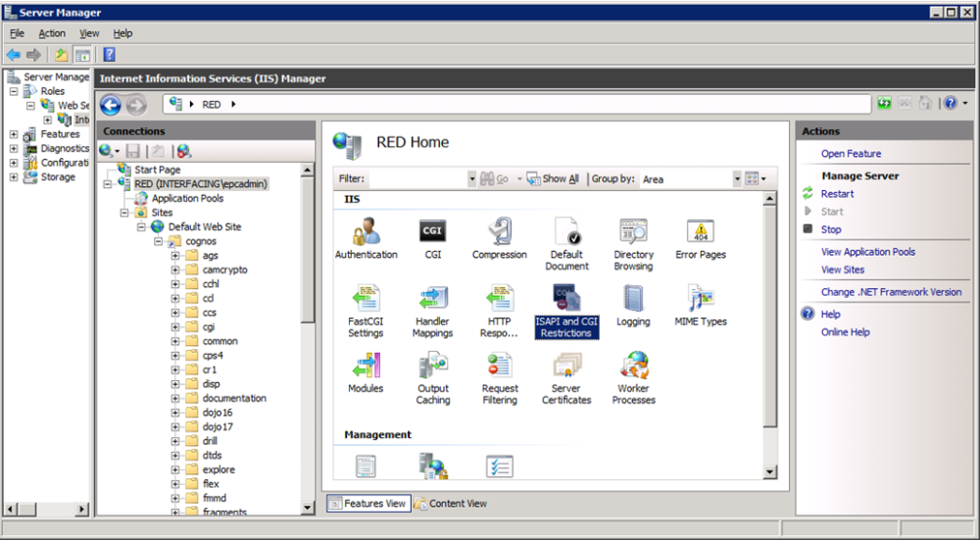Image resolution: width=980 pixels, height=540 pixels.
Task: Click the refresh page icon in address bar
Action: point(884,104)
